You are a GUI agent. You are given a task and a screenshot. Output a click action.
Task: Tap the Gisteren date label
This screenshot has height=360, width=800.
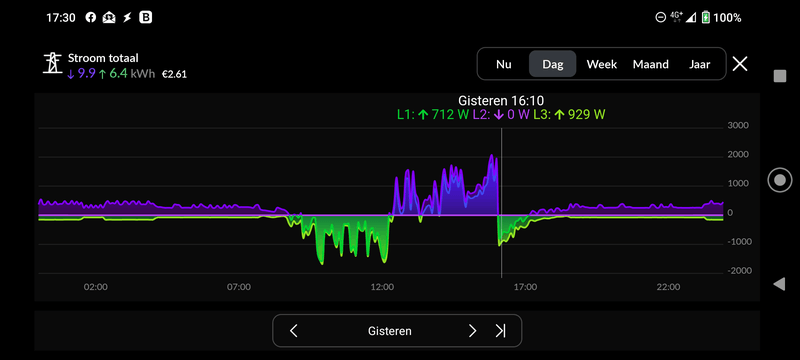click(390, 331)
